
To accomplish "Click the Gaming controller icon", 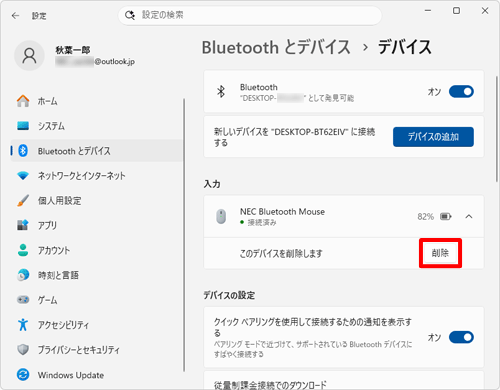I will coord(23,300).
